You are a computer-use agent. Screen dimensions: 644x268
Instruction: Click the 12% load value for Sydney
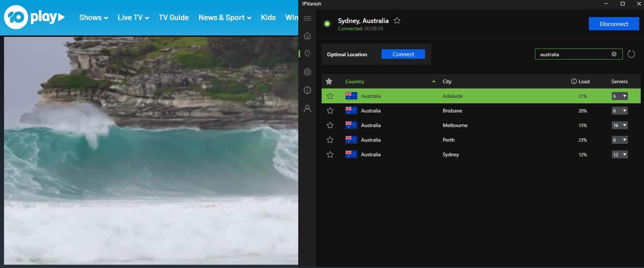tap(583, 154)
